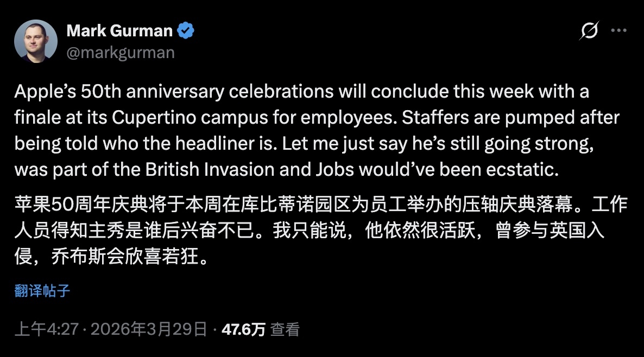Screen dimensions: 644x357
Task: Click the 上午4:27 post timestamp
Action: click(47, 329)
